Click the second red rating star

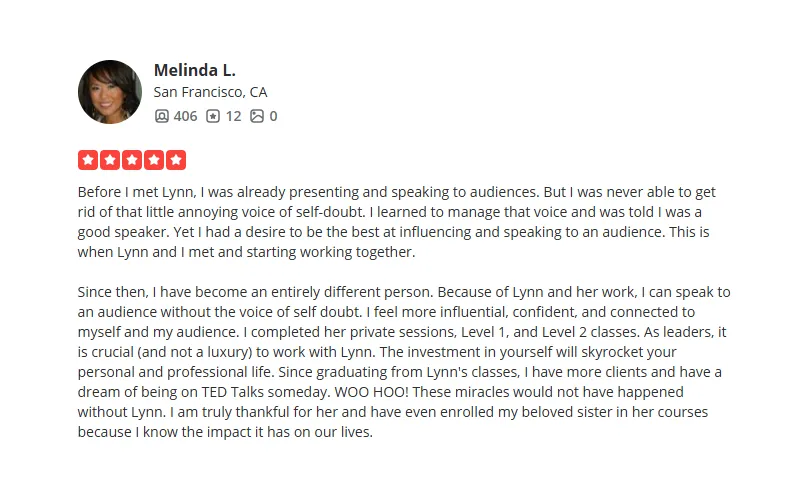[x=110, y=160]
